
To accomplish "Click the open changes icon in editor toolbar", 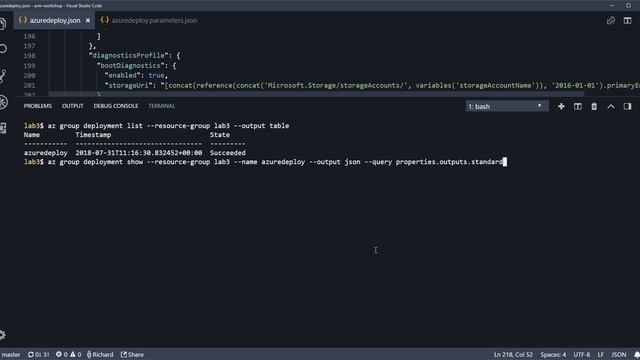I will click(x=611, y=20).
